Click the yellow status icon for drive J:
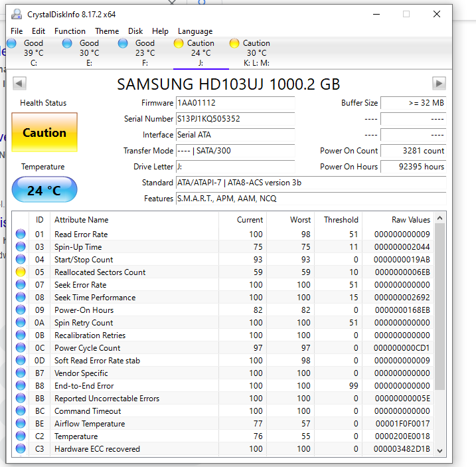 pyautogui.click(x=179, y=43)
